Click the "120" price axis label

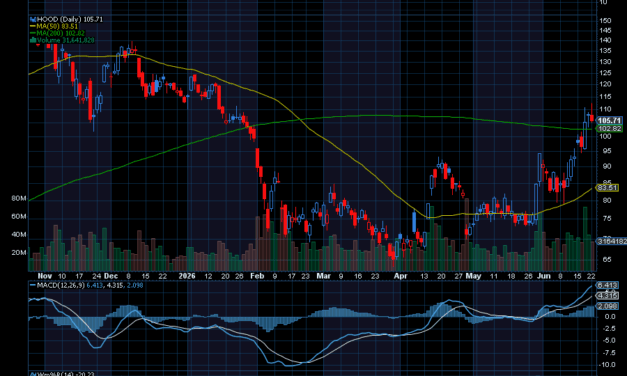coord(605,84)
